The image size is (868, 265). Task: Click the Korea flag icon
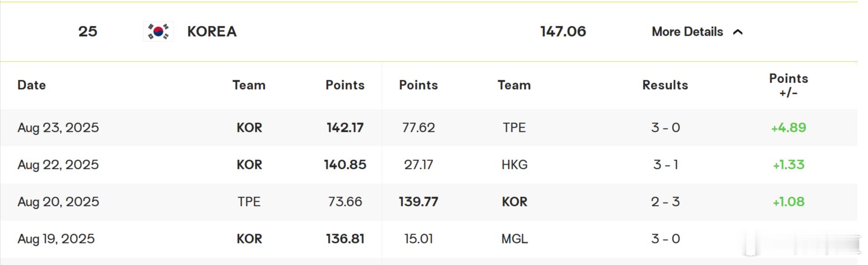pyautogui.click(x=158, y=31)
